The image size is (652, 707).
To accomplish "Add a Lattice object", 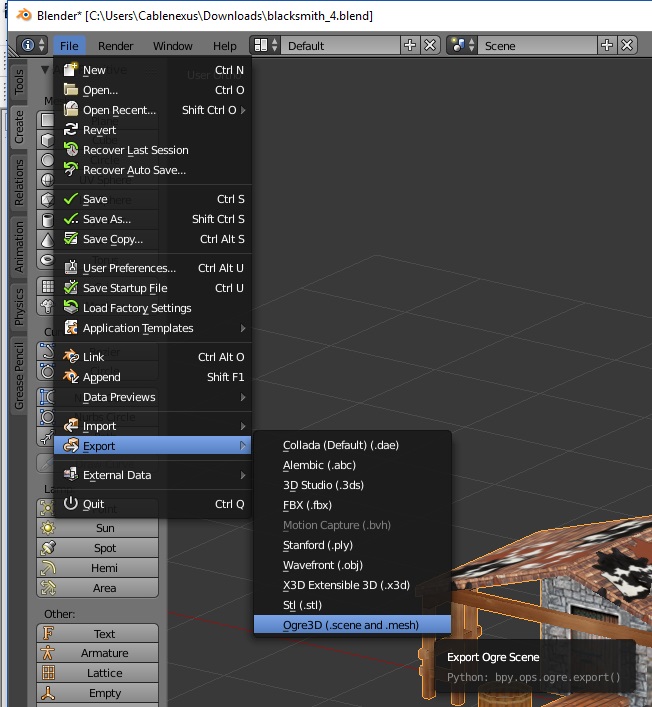I will 98,673.
